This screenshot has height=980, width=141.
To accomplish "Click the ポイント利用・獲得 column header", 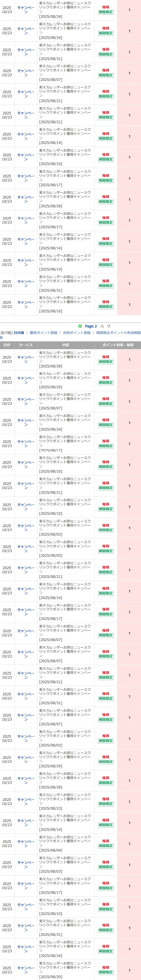I will 118,345.
